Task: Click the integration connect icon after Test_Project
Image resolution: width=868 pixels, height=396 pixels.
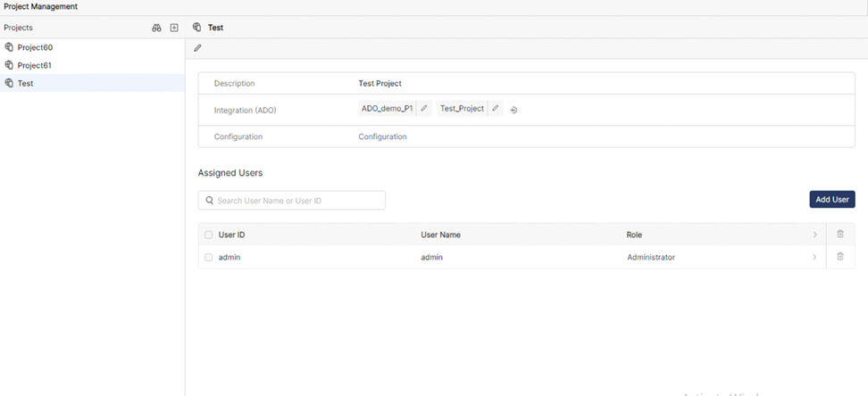Action: (x=514, y=110)
